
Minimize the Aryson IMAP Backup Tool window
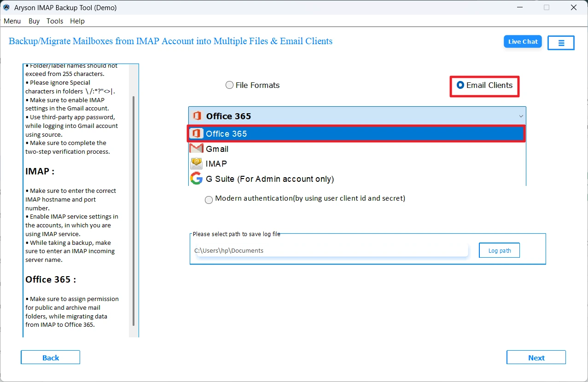point(519,7)
